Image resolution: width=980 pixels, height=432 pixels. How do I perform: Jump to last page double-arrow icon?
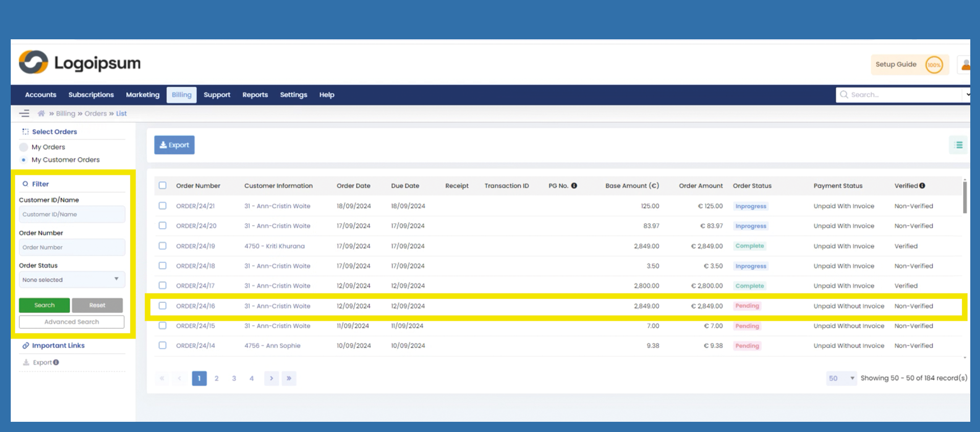[289, 378]
